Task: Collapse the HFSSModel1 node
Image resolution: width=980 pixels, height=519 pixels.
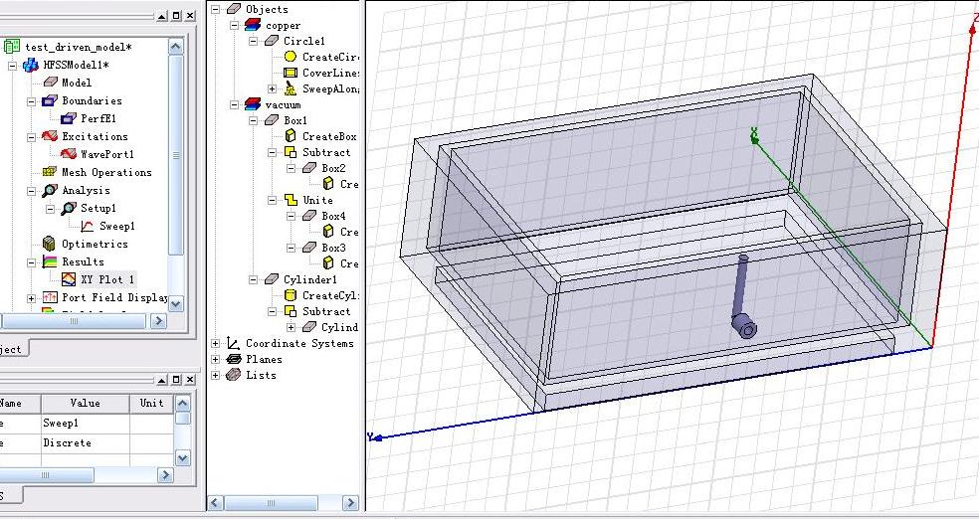Action: click(x=12, y=65)
